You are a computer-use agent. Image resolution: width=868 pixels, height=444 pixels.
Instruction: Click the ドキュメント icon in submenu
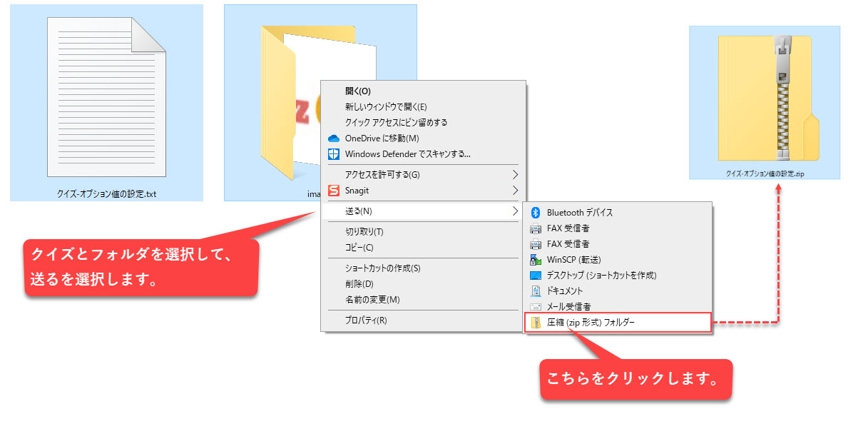536,291
